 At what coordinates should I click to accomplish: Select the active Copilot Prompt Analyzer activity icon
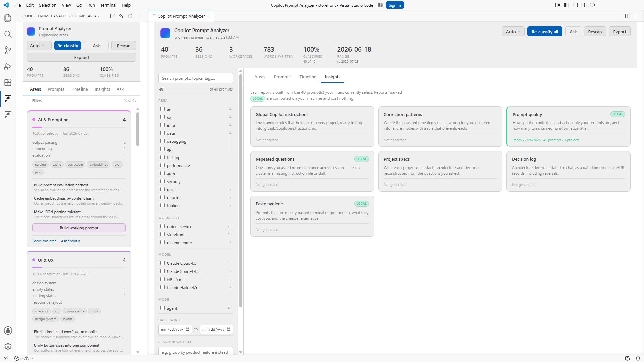(8, 98)
